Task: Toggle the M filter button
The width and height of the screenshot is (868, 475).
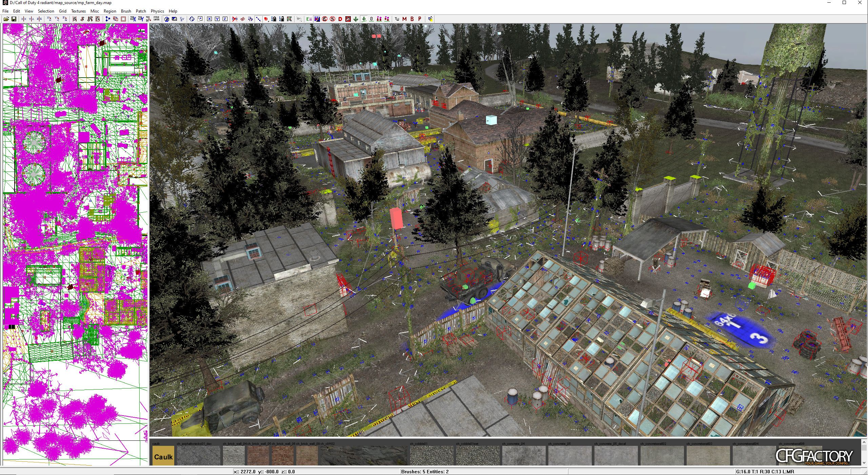Action: click(x=404, y=19)
